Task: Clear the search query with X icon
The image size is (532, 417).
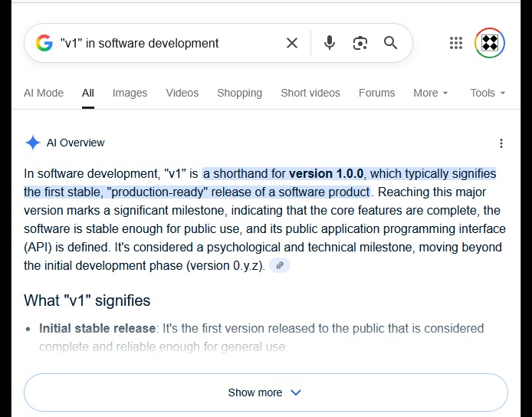Action: pos(292,43)
